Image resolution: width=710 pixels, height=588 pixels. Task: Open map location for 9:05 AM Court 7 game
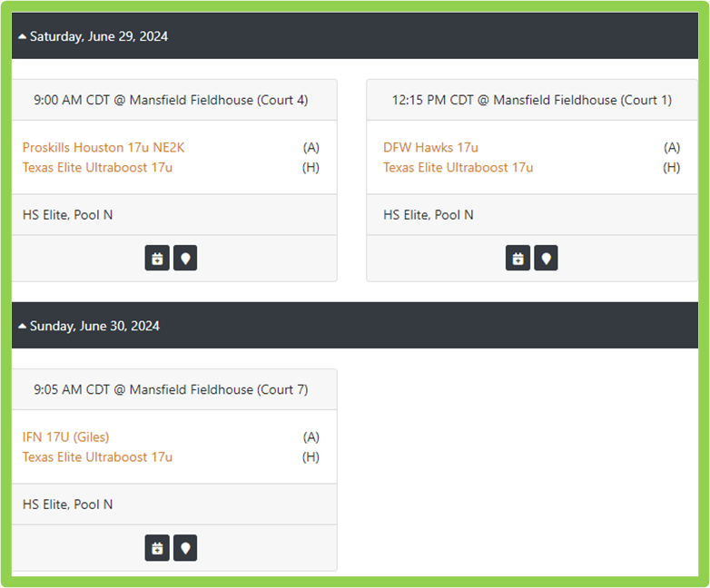pos(185,548)
